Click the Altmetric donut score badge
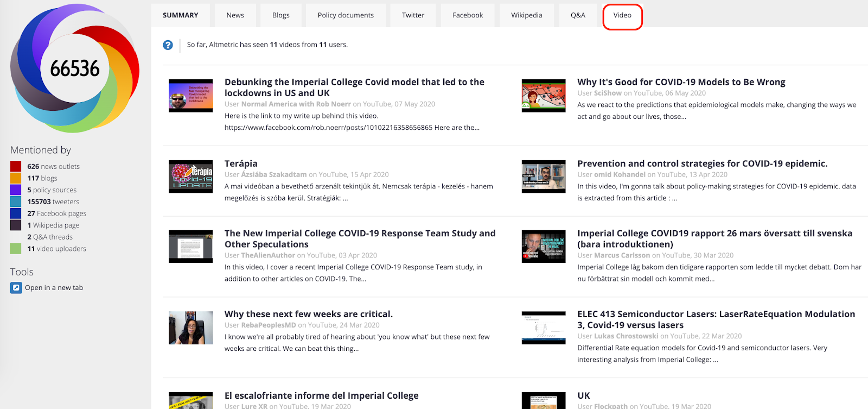 point(75,68)
